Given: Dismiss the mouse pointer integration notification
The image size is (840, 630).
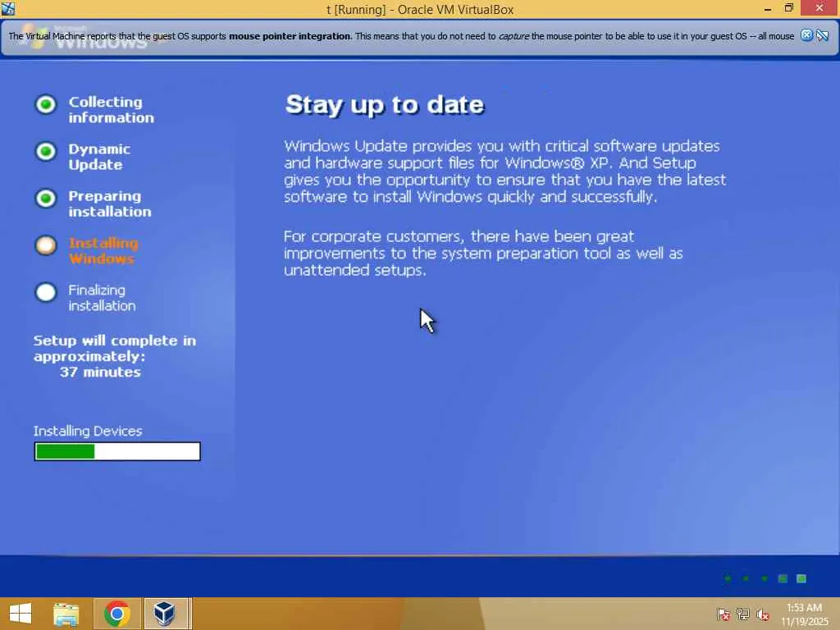Looking at the screenshot, I should [x=806, y=36].
